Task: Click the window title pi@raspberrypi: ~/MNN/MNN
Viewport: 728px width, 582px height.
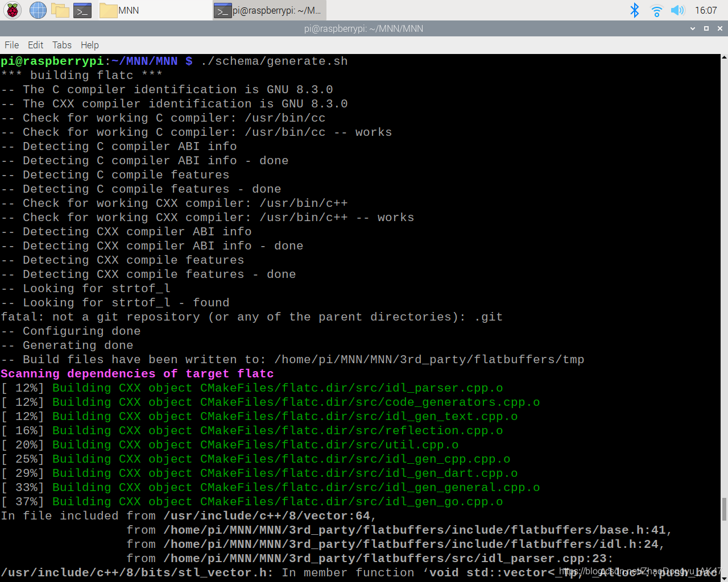Action: click(363, 28)
